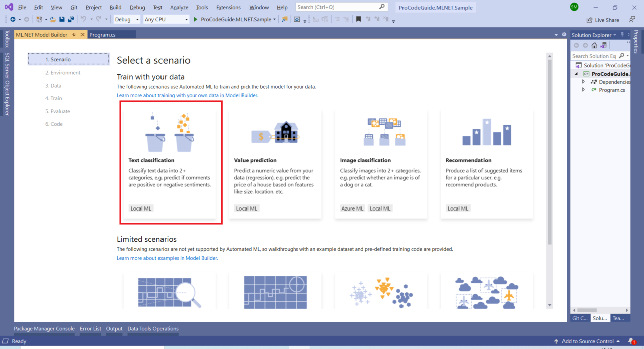Click the Model Builder vertical scrollbar

coord(549,151)
